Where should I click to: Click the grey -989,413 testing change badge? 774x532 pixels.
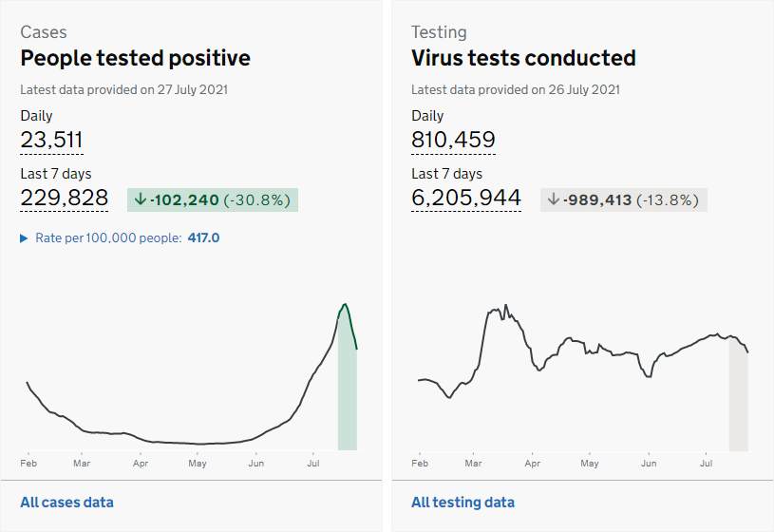point(624,199)
